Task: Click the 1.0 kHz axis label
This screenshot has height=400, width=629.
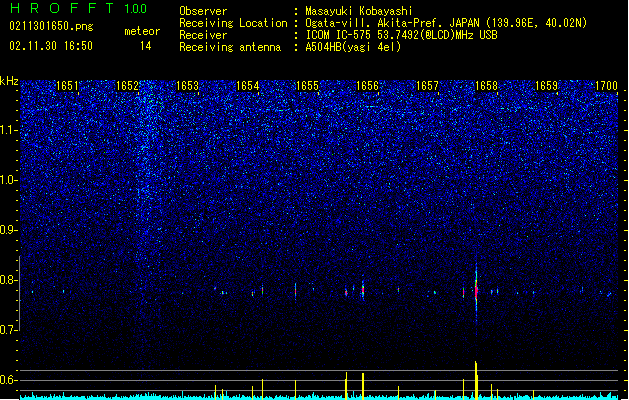Action: click(x=9, y=180)
